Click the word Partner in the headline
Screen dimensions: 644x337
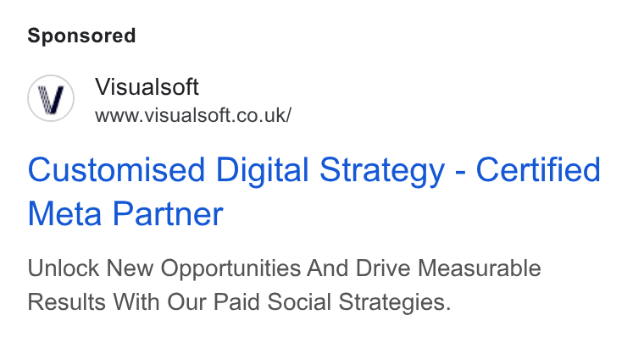tap(168, 213)
